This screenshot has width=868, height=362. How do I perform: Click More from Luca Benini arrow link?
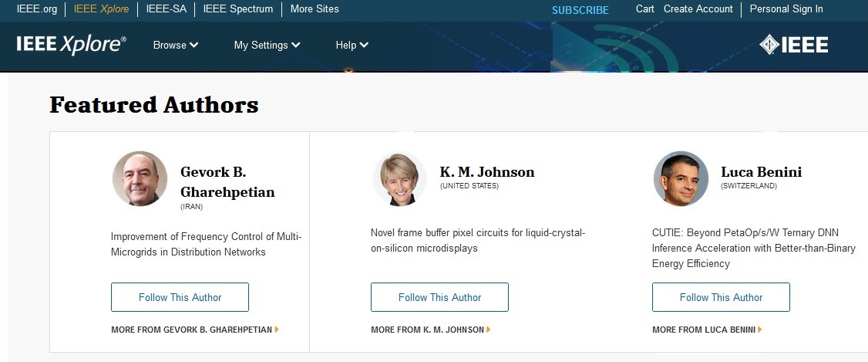[x=707, y=330]
